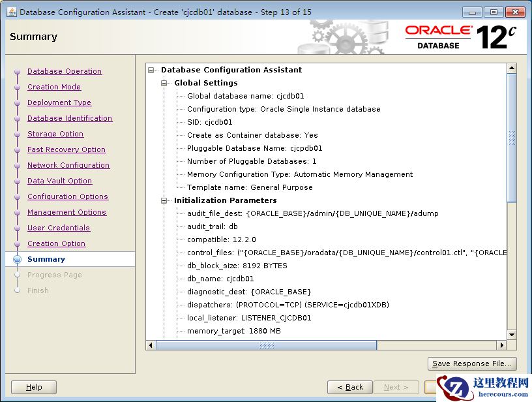
Task: Click the Back button
Action: [x=350, y=387]
